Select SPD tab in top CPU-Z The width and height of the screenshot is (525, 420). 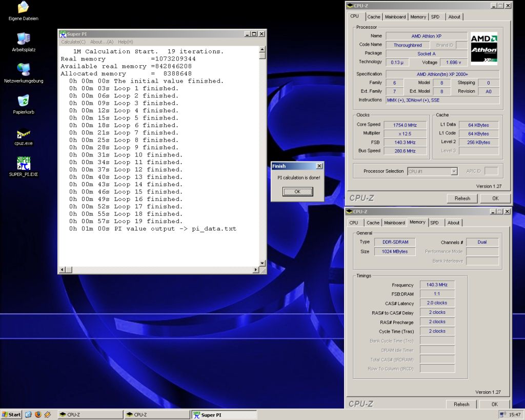[x=435, y=17]
